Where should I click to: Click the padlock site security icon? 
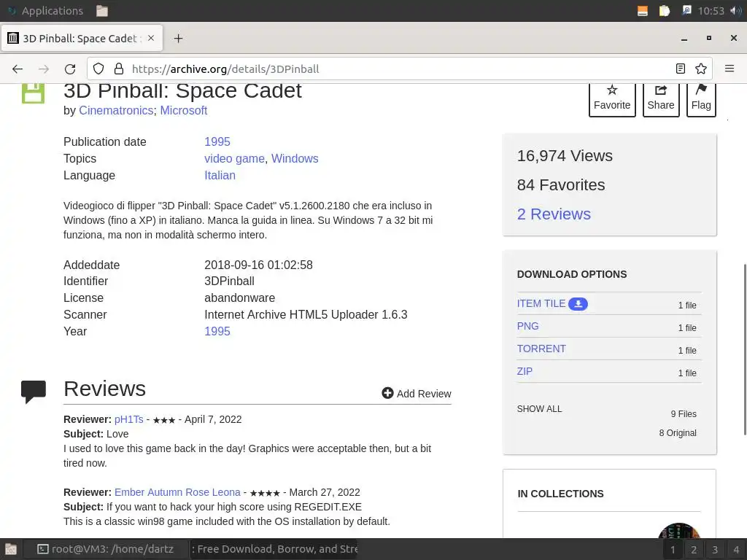pyautogui.click(x=119, y=69)
